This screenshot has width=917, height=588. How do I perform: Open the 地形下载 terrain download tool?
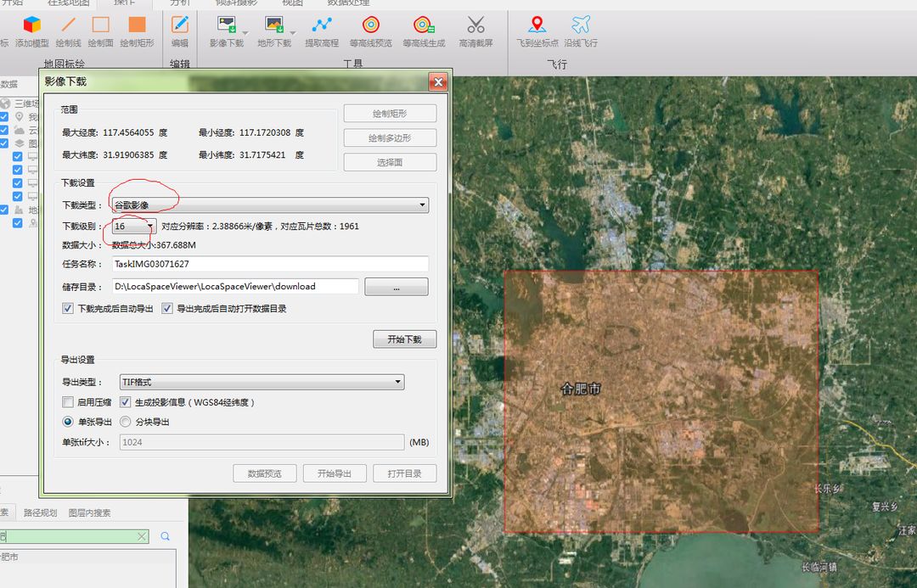click(273, 25)
